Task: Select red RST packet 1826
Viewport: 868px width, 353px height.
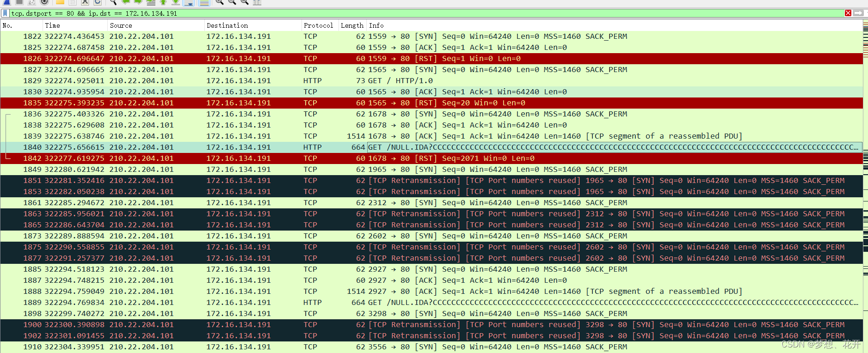Action: tap(431, 59)
